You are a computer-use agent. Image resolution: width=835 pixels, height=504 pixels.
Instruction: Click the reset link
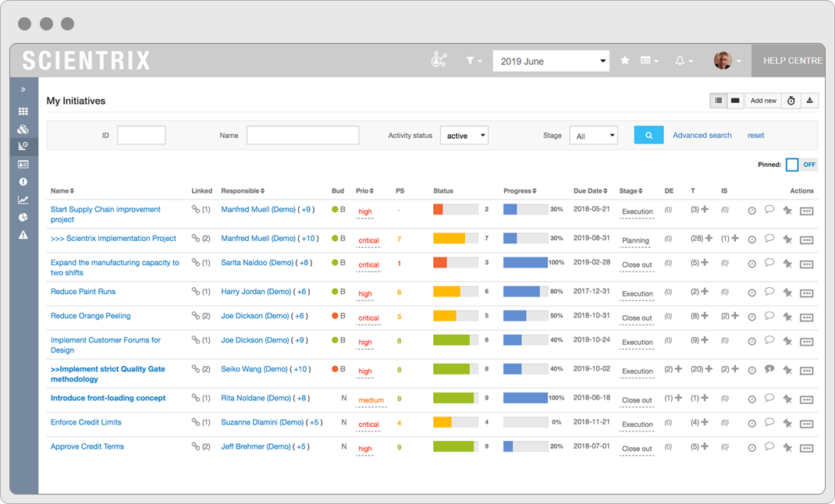point(755,135)
